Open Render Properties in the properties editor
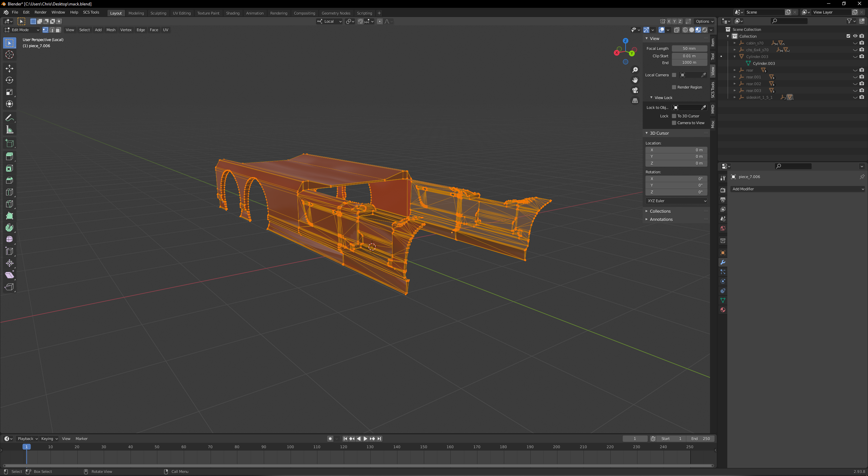Viewport: 868px width, 476px height. point(723,191)
